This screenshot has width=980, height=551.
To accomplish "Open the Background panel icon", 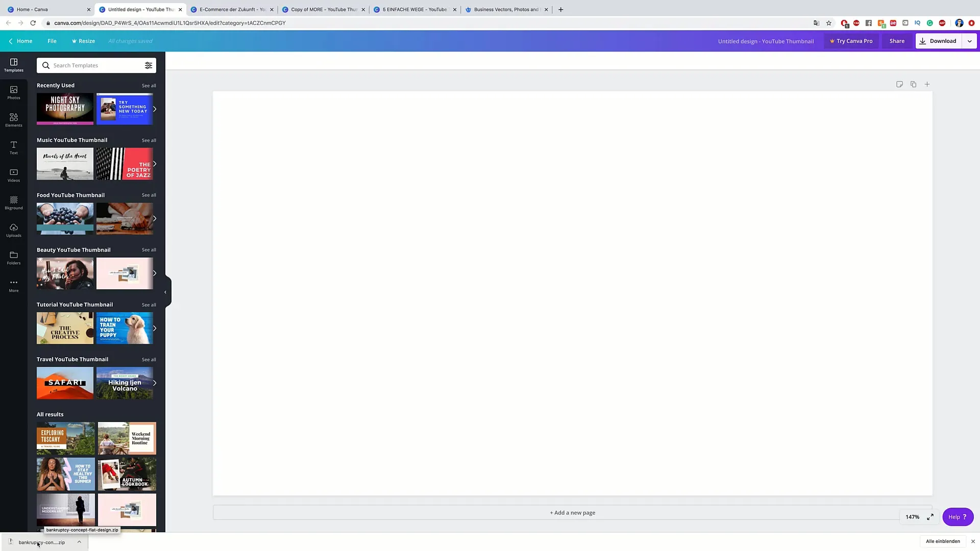I will click(13, 201).
